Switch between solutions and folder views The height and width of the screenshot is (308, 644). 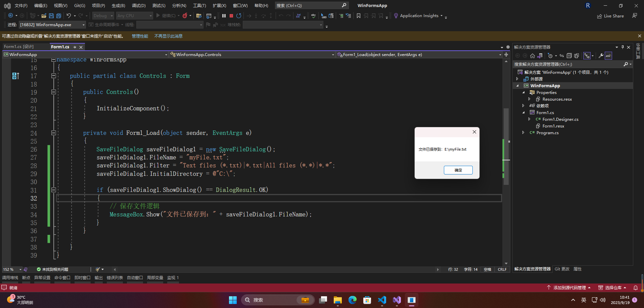(x=540, y=56)
